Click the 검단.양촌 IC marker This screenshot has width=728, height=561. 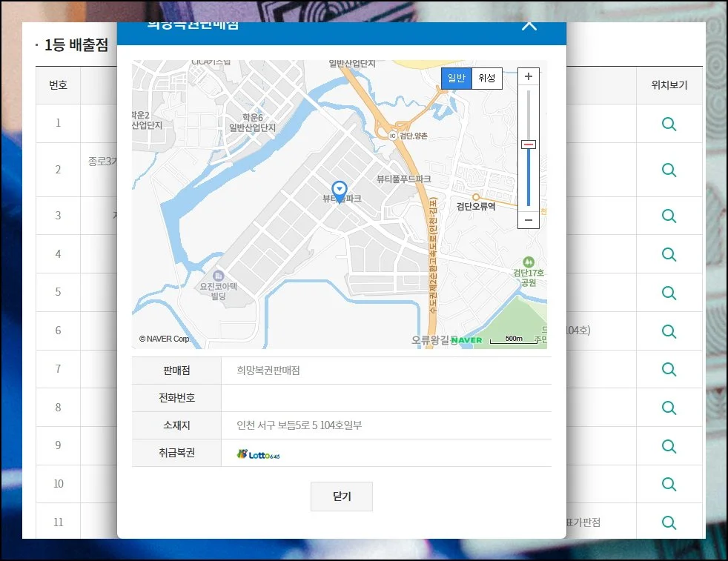[393, 136]
